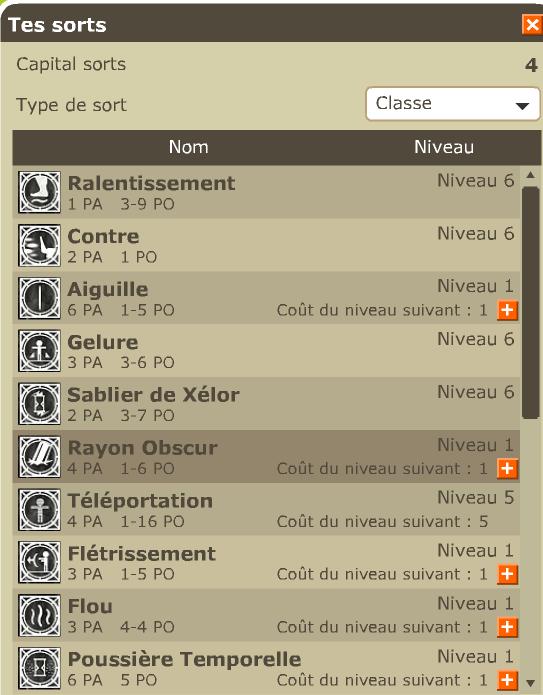Select the Aiguille spell icon
Screen dimensions: 543x695
point(39,298)
